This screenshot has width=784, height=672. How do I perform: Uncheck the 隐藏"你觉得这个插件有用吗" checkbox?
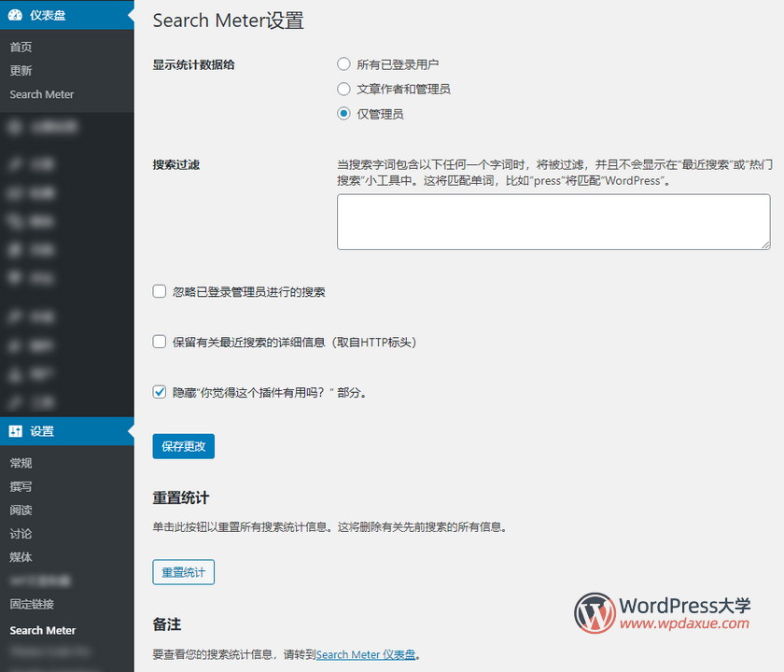point(160,393)
